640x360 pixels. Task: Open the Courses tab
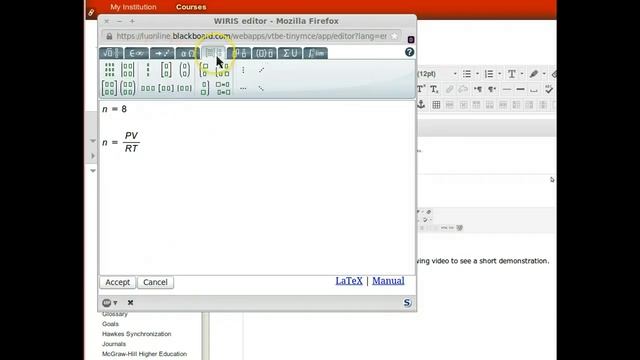pos(191,7)
